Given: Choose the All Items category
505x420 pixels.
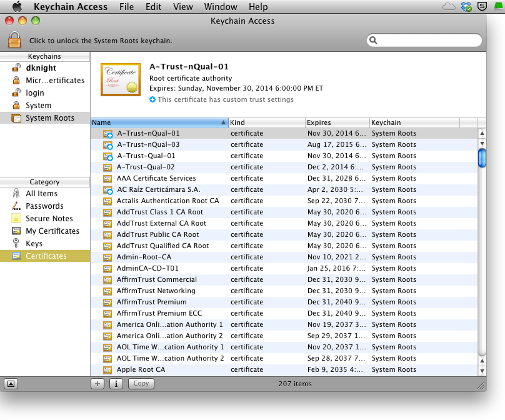Looking at the screenshot, I should click(x=45, y=194).
